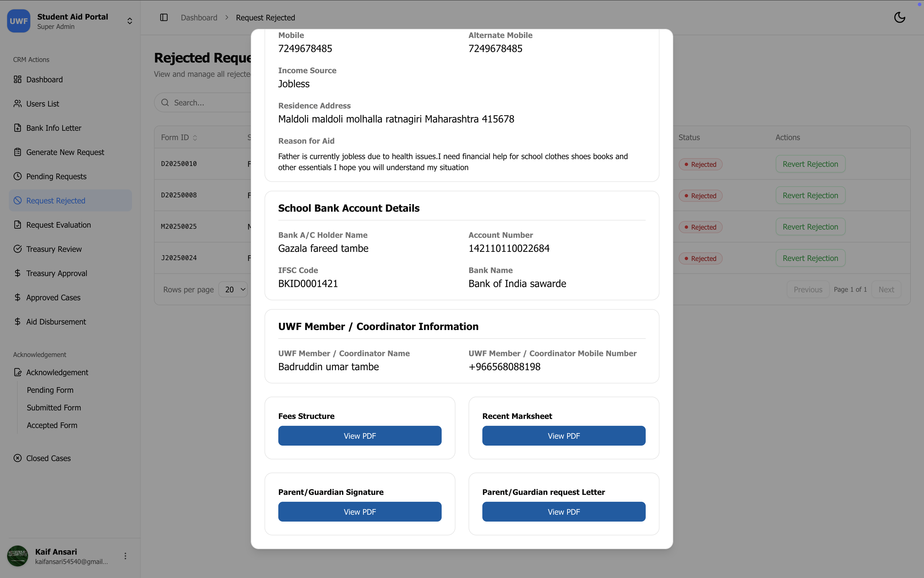924x578 pixels.
Task: Click coordinator mobile +966568088198
Action: [x=504, y=367]
